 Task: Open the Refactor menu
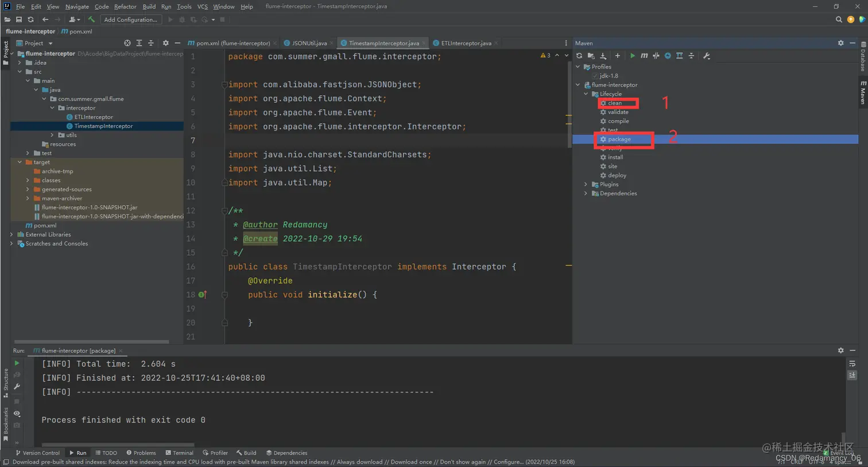pyautogui.click(x=125, y=6)
